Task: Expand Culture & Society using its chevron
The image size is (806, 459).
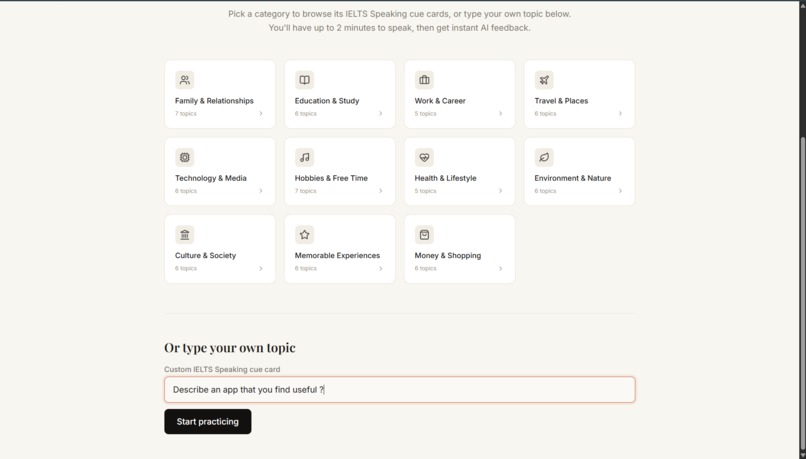Action: [x=261, y=268]
